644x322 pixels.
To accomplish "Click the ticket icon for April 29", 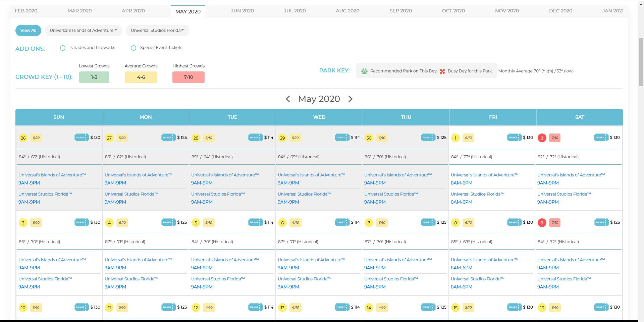I will pos(342,138).
